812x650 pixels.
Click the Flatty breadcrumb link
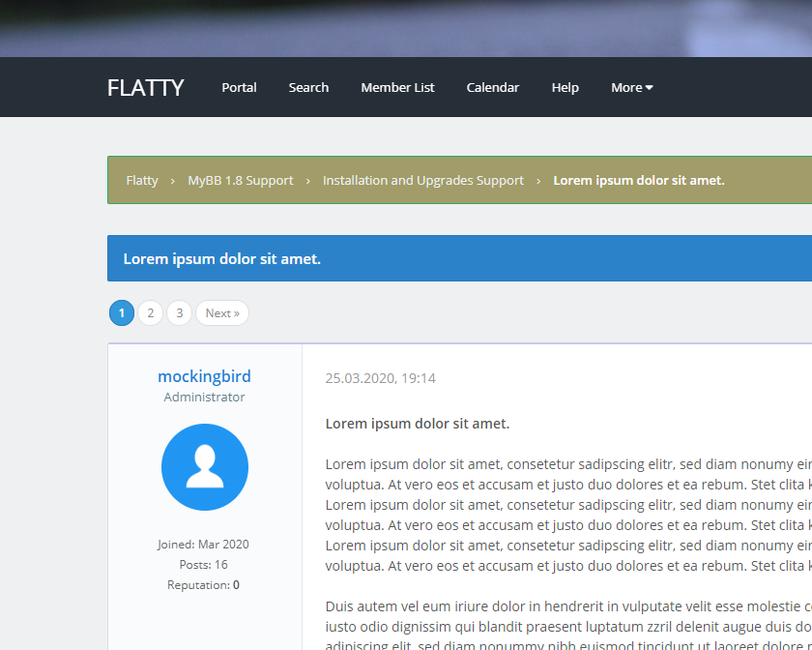click(x=142, y=180)
